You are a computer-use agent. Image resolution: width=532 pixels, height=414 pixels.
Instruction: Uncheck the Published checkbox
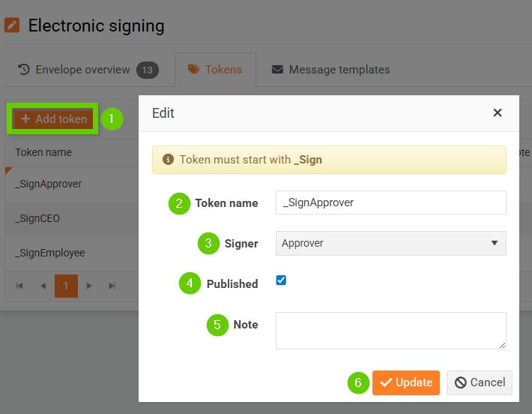pyautogui.click(x=281, y=280)
